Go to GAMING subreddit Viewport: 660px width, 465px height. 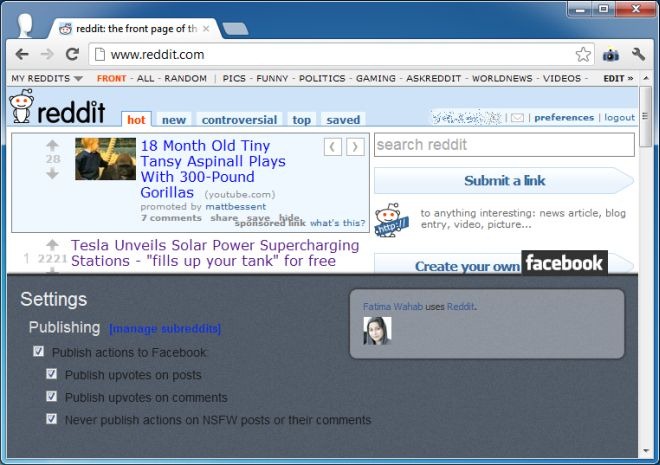375,78
